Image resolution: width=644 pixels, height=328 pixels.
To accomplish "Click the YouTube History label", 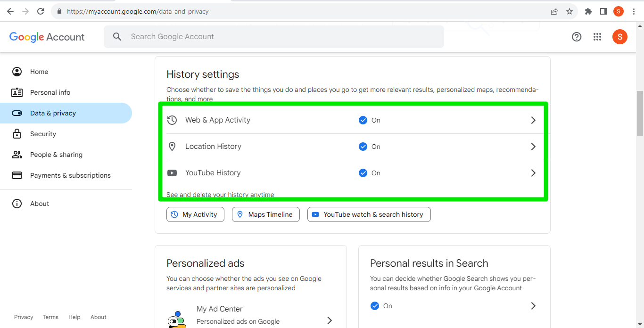I will [213, 173].
